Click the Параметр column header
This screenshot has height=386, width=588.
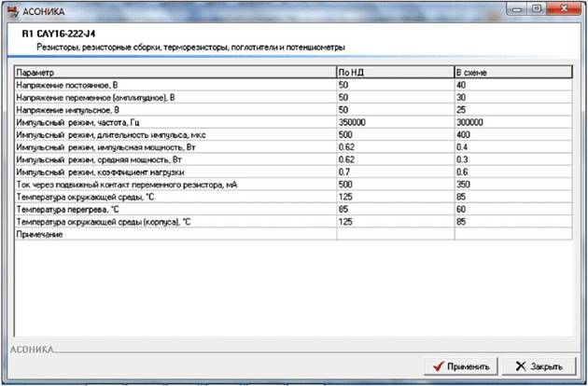point(175,72)
